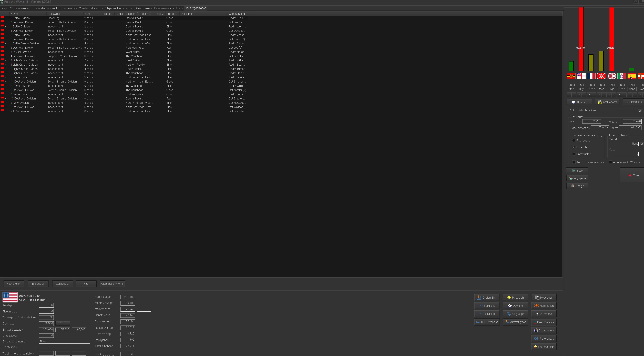
Task: Expand the 1 Light Cruiser Division row
Action: 6,69
